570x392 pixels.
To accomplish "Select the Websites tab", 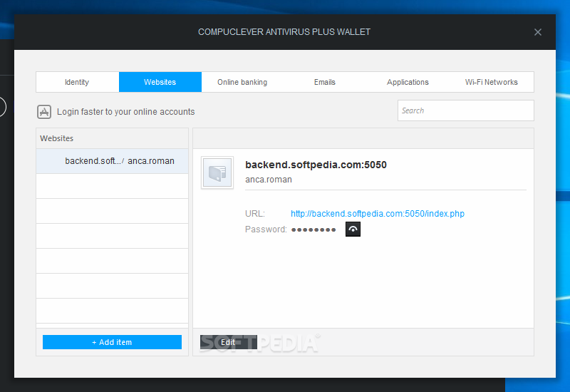I will [160, 82].
